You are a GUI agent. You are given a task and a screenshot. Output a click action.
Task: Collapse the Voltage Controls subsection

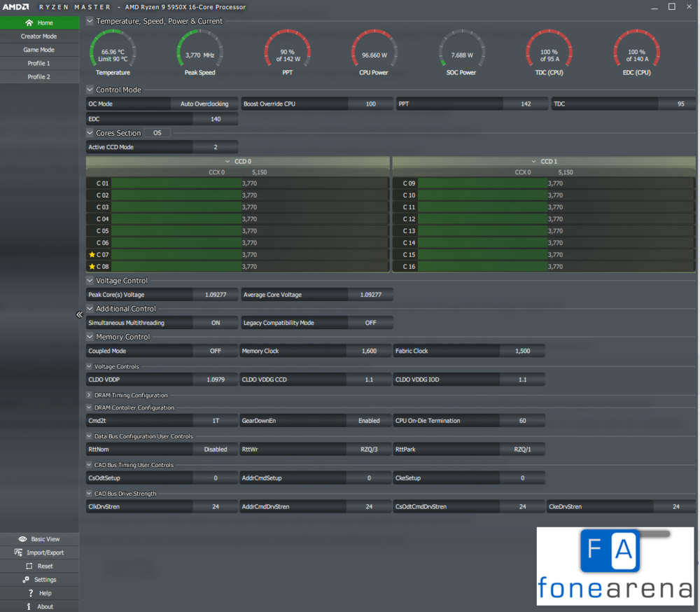pos(89,366)
